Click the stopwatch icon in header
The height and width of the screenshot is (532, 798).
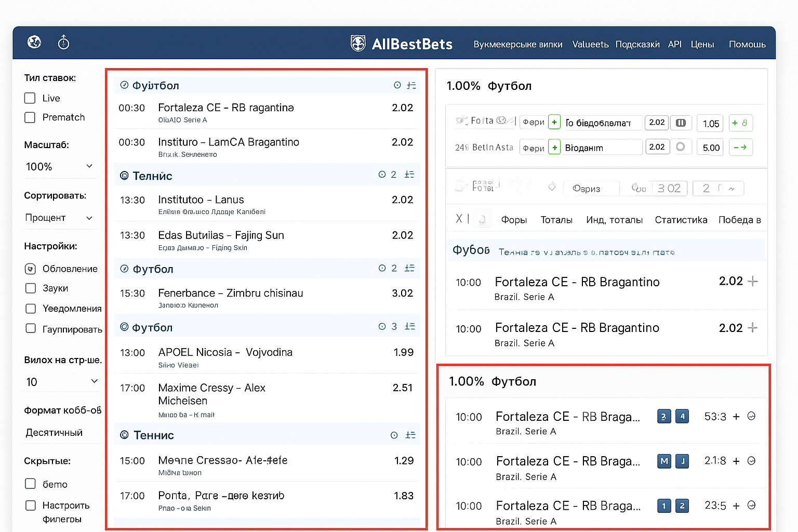coord(63,43)
